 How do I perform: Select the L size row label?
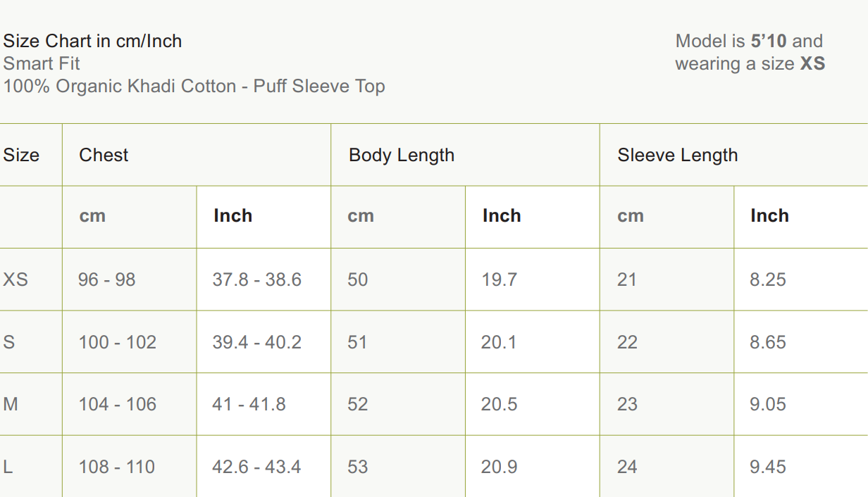(8, 467)
